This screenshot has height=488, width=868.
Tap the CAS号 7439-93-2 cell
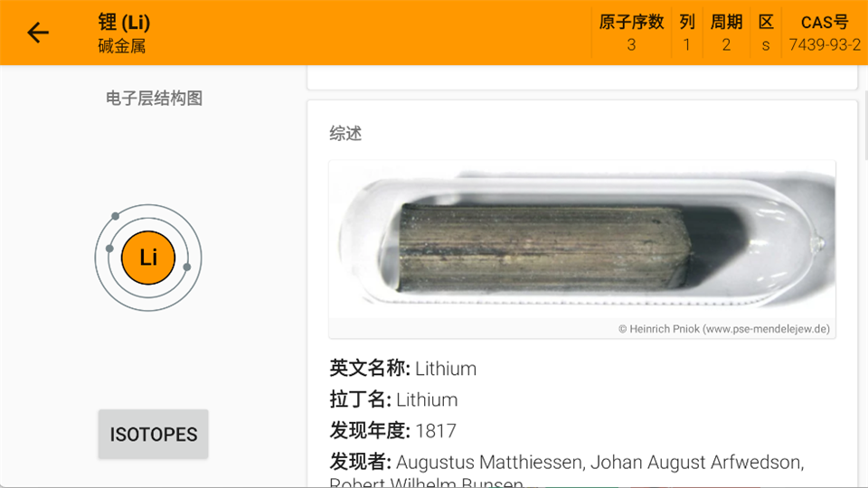tap(825, 33)
